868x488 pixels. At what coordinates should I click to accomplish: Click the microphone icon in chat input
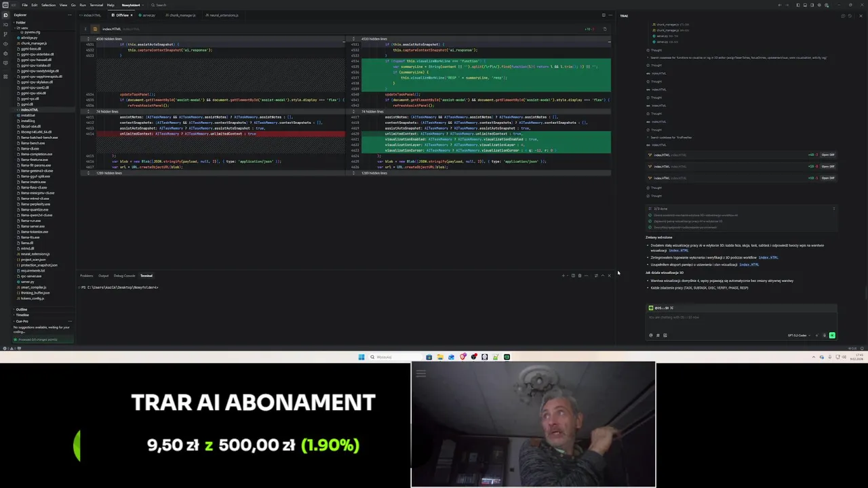click(x=825, y=335)
